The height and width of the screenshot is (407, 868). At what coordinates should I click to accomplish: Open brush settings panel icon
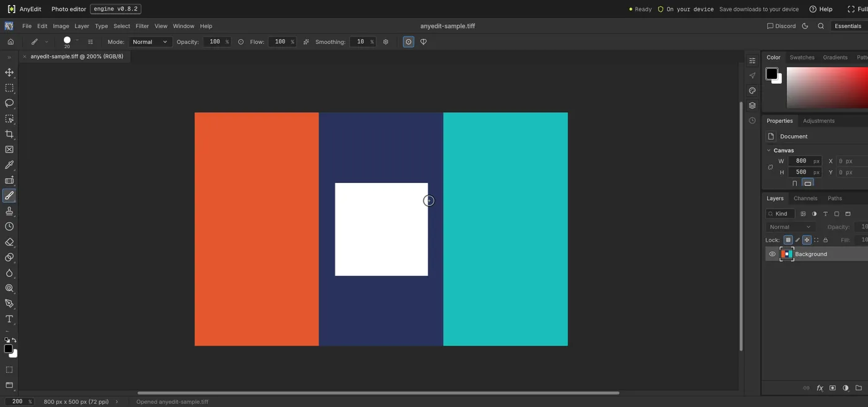(91, 42)
